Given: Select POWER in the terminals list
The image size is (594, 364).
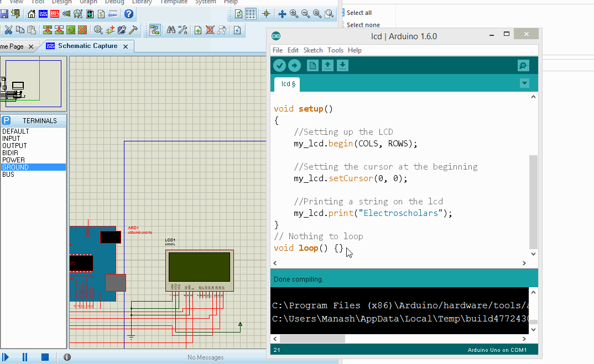Looking at the screenshot, I should (14, 160).
